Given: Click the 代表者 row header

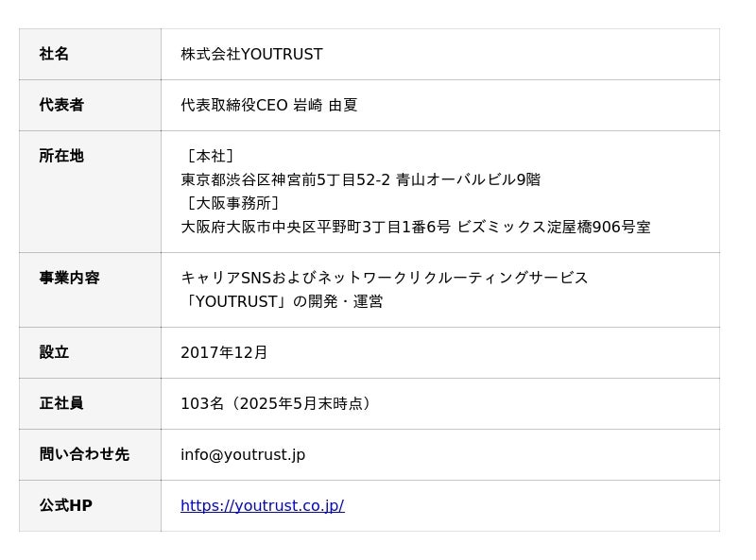Looking at the screenshot, I should click(61, 106).
